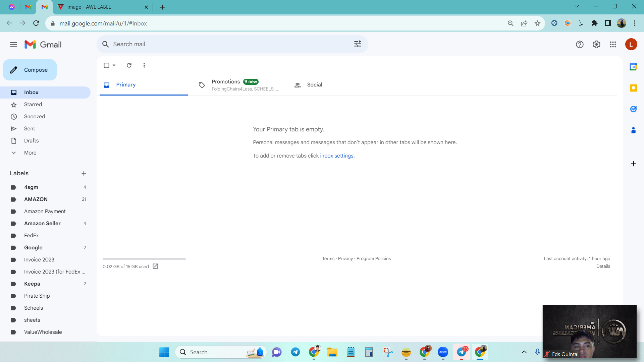
Task: Open Google Tasks side panel
Action: point(633,109)
